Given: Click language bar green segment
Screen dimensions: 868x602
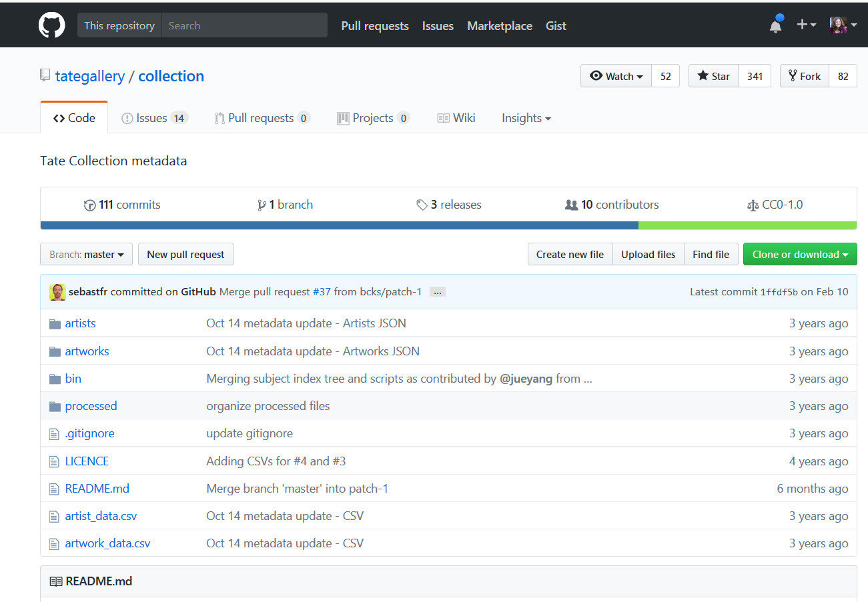Looking at the screenshot, I should tap(748, 225).
